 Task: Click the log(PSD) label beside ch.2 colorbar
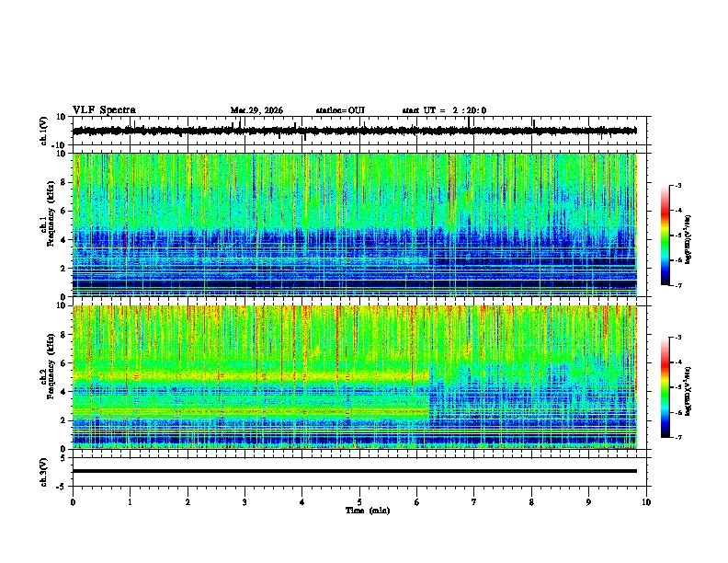tap(688, 392)
